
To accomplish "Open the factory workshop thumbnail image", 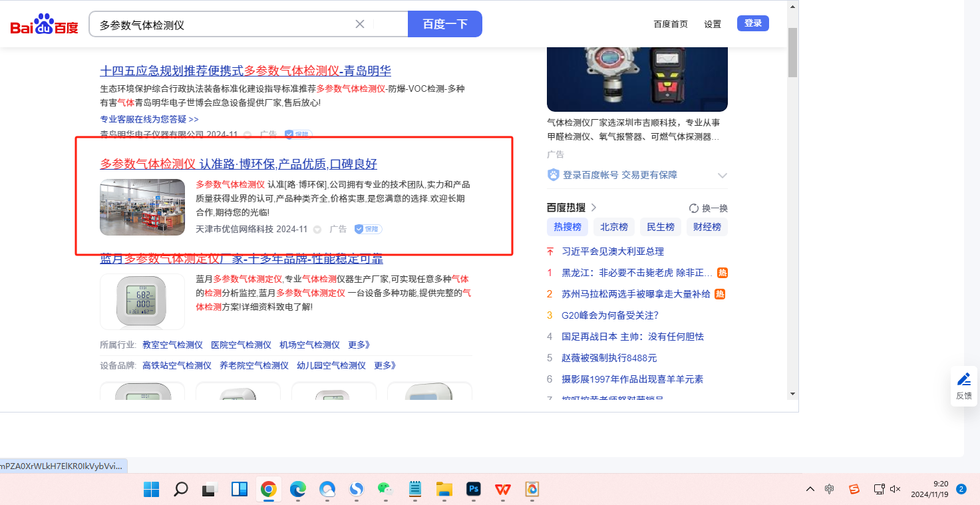I will (x=142, y=207).
